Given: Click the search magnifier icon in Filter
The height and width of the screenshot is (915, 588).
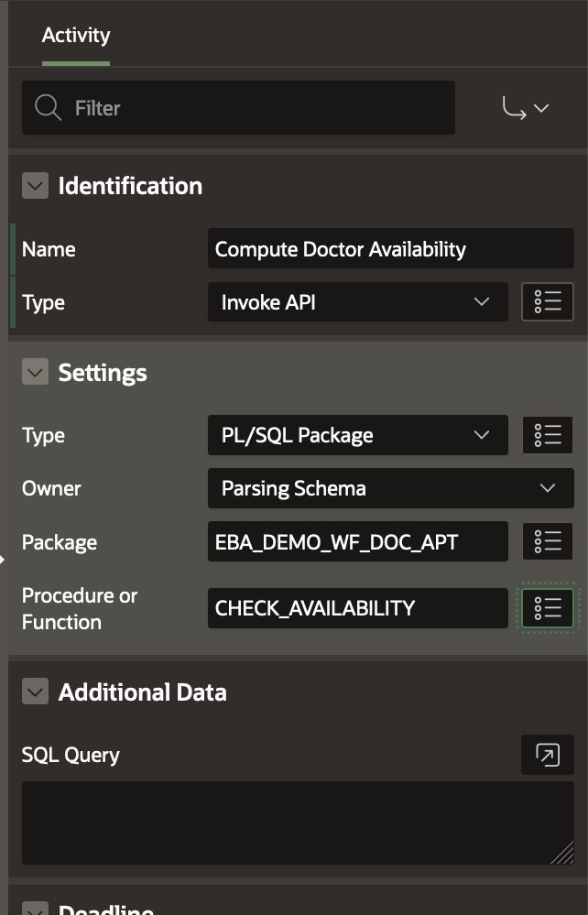Looking at the screenshot, I should tap(48, 108).
